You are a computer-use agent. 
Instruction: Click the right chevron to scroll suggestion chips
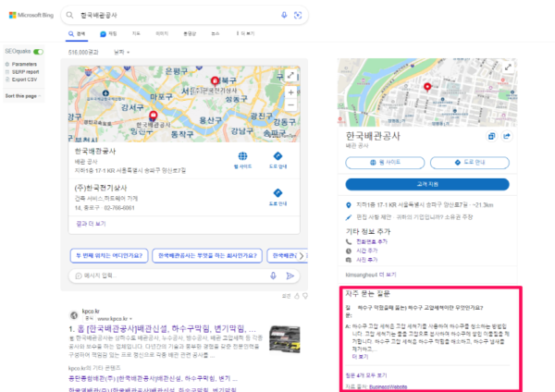302,256
